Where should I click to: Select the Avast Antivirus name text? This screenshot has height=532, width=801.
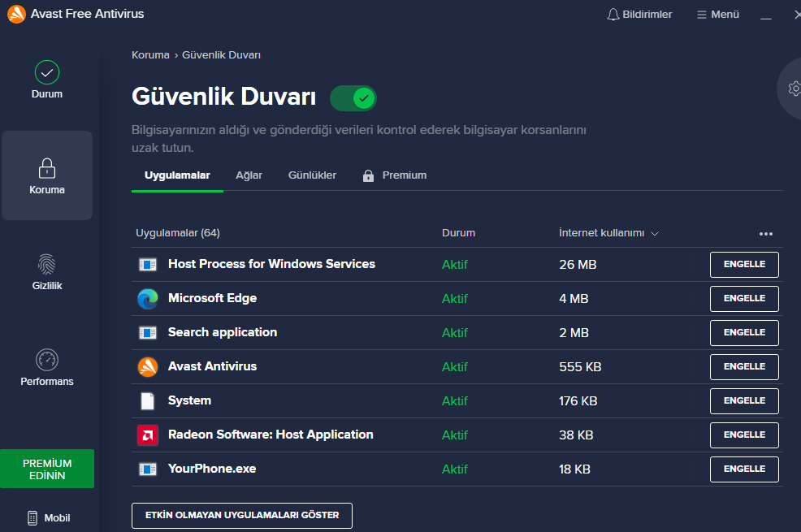[x=213, y=366]
